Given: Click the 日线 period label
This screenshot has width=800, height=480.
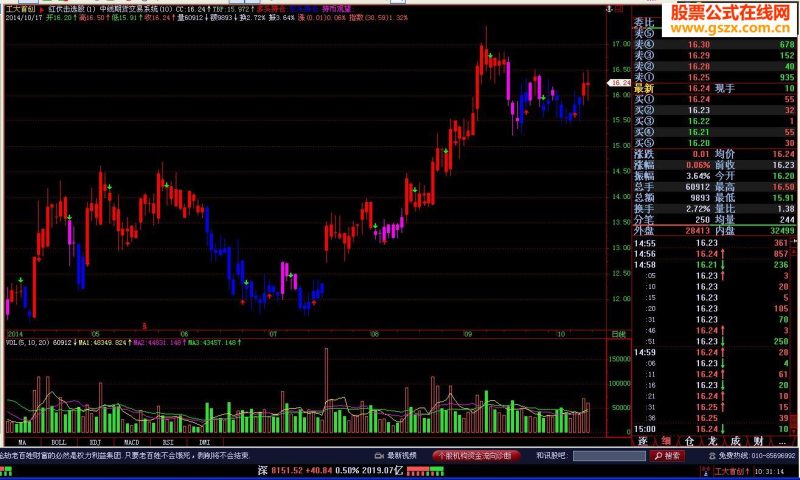Looking at the screenshot, I should (618, 334).
